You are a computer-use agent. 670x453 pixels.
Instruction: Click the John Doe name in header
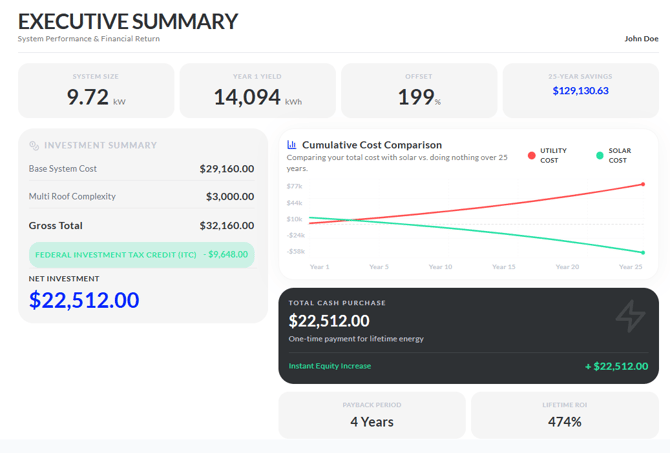click(x=641, y=39)
